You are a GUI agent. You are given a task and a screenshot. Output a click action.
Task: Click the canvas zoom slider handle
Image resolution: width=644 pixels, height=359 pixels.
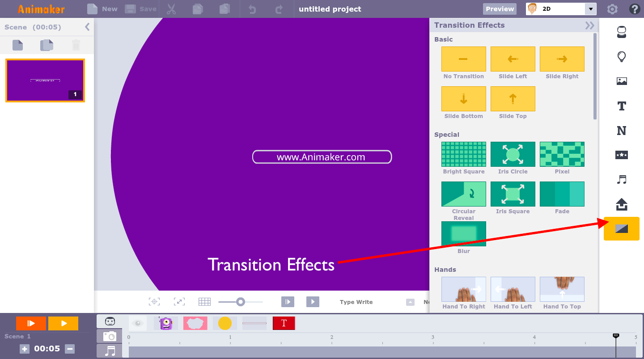(x=241, y=302)
